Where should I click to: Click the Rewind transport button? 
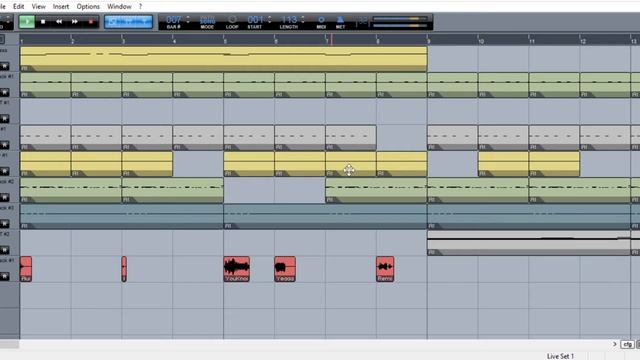tap(59, 22)
